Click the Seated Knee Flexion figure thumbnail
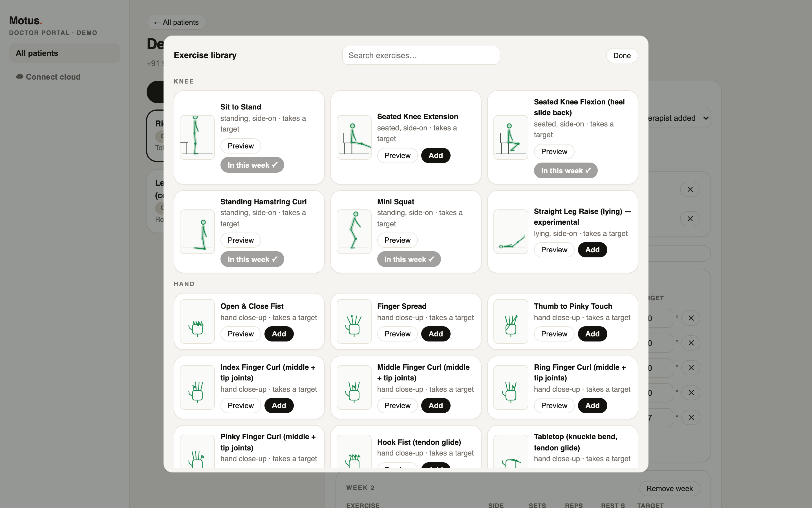 [x=511, y=137]
